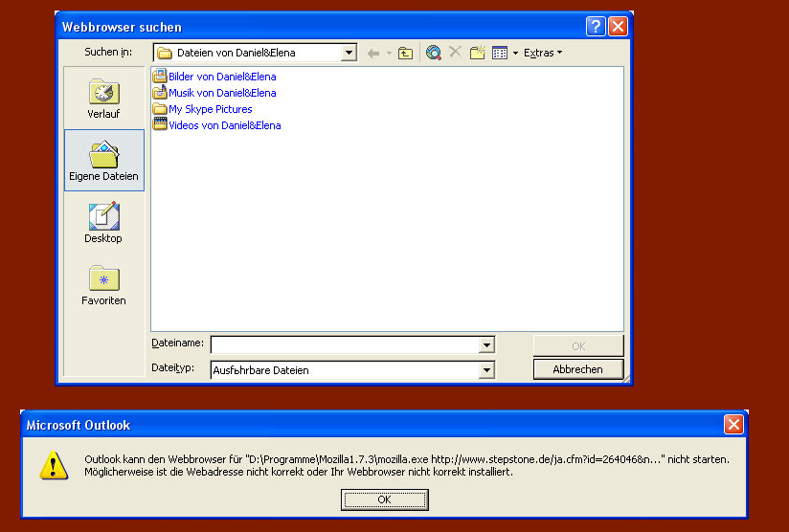Click the Delete X toolbar icon
This screenshot has height=532, width=789.
pyautogui.click(x=456, y=52)
